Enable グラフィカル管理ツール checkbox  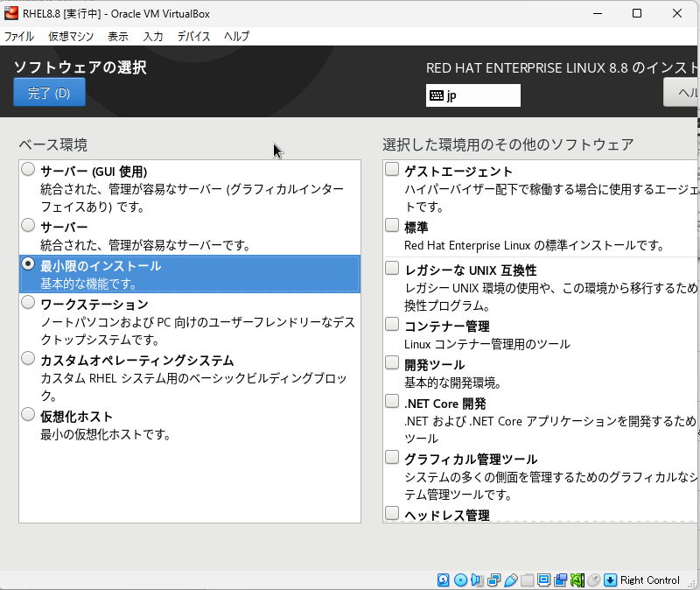click(x=392, y=457)
